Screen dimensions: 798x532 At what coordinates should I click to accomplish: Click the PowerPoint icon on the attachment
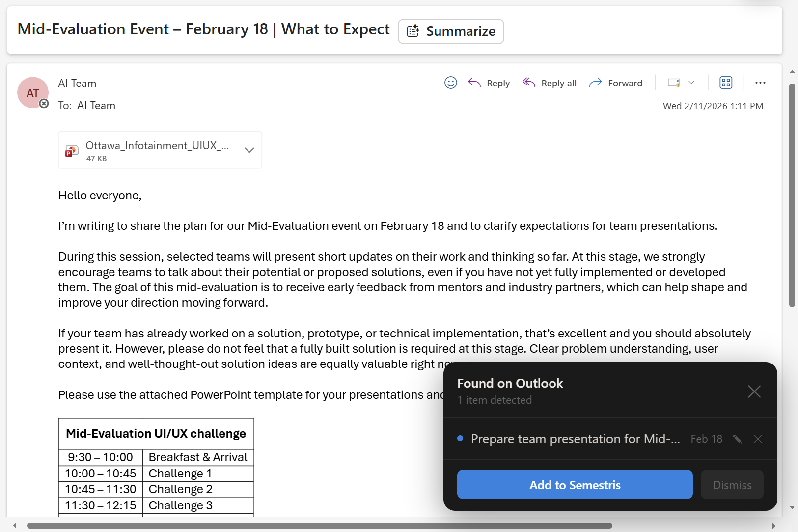(71, 151)
